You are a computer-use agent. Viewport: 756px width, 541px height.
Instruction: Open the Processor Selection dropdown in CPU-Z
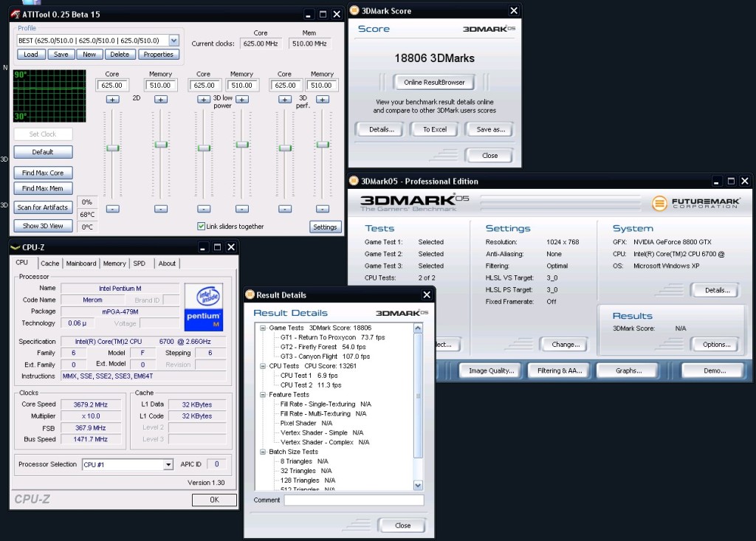point(168,464)
